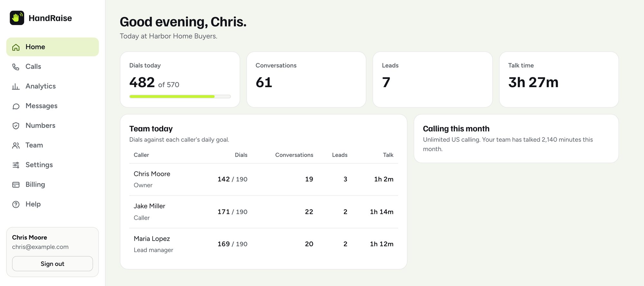Image resolution: width=644 pixels, height=286 pixels.
Task: Click the chris@example.com email text
Action: coord(40,247)
